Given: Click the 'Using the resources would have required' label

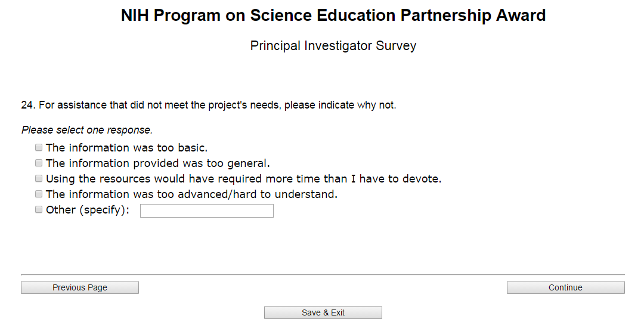Looking at the screenshot, I should point(243,179).
